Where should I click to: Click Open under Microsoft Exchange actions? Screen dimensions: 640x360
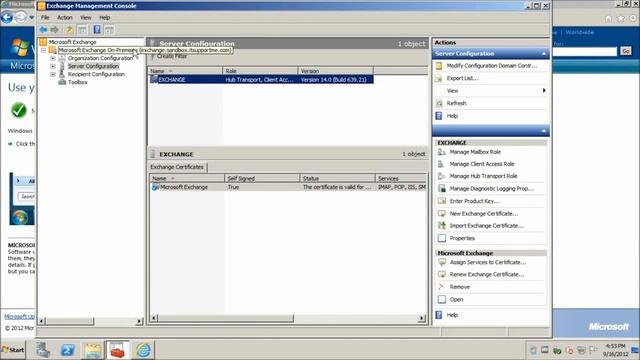point(456,300)
